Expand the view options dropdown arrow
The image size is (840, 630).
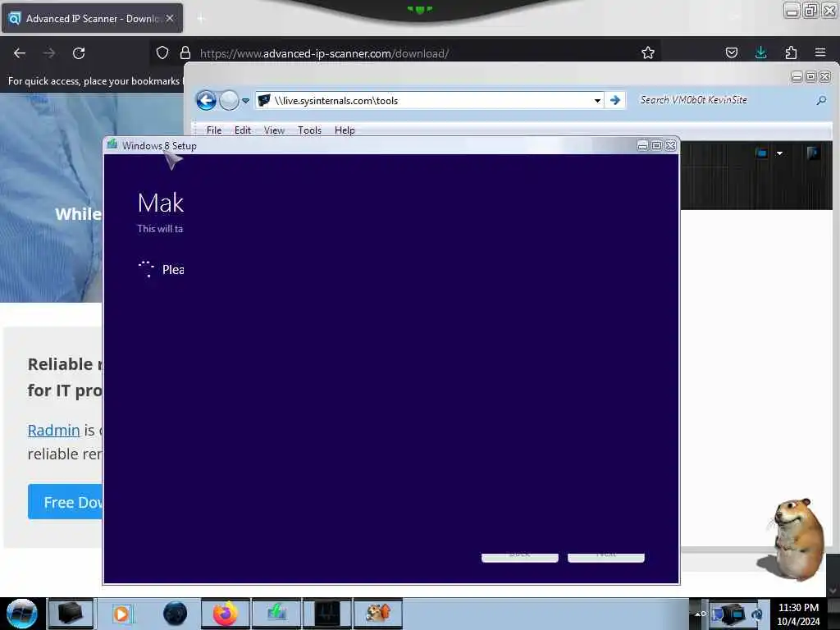tap(779, 153)
